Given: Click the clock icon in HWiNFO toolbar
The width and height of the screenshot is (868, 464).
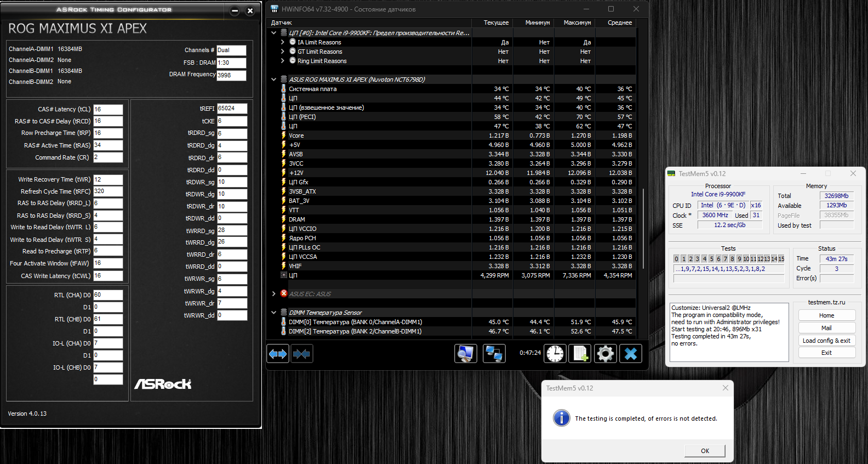Looking at the screenshot, I should [555, 354].
